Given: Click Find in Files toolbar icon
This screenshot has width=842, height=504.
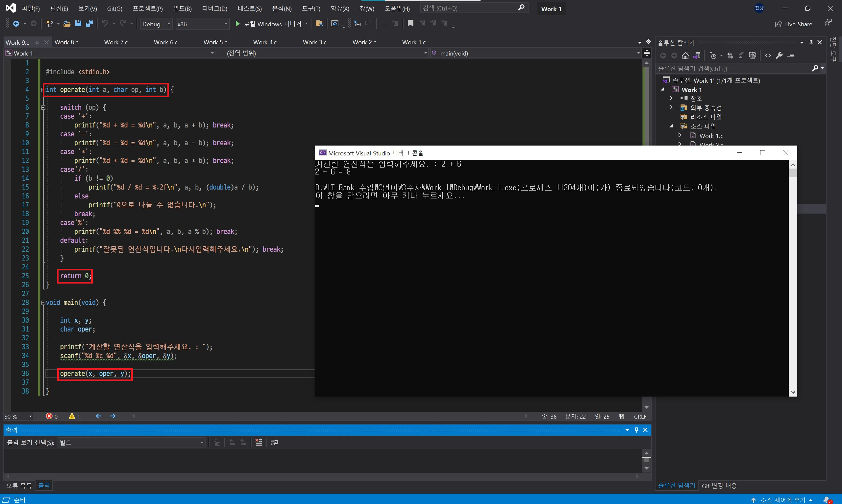Looking at the screenshot, I should tap(319, 23).
